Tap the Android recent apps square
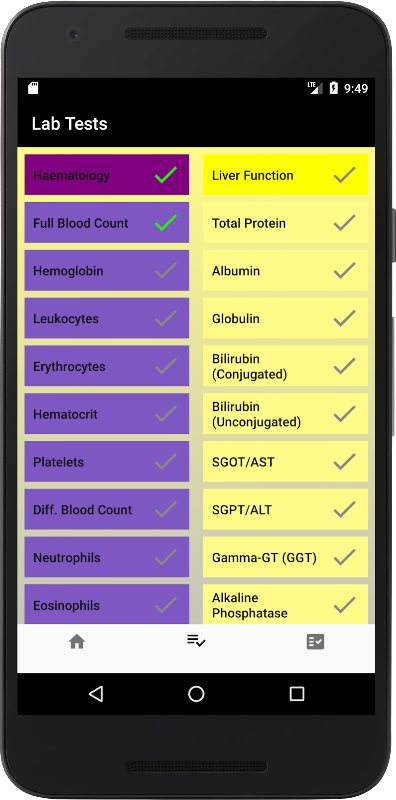This screenshot has height=800, width=396. pos(296,693)
